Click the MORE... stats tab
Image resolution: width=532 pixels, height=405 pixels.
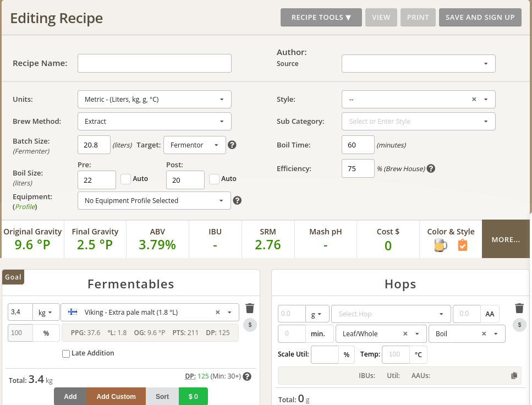506,239
